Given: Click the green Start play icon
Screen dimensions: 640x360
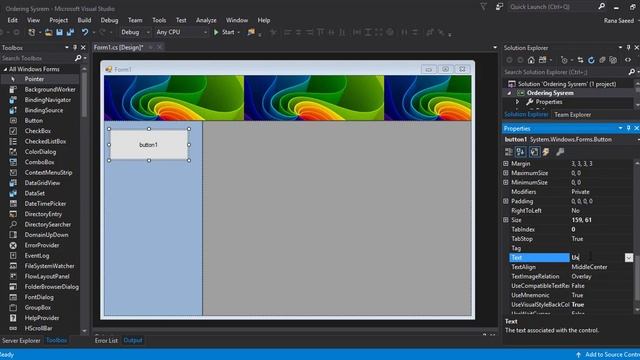Looking at the screenshot, I should 216,32.
